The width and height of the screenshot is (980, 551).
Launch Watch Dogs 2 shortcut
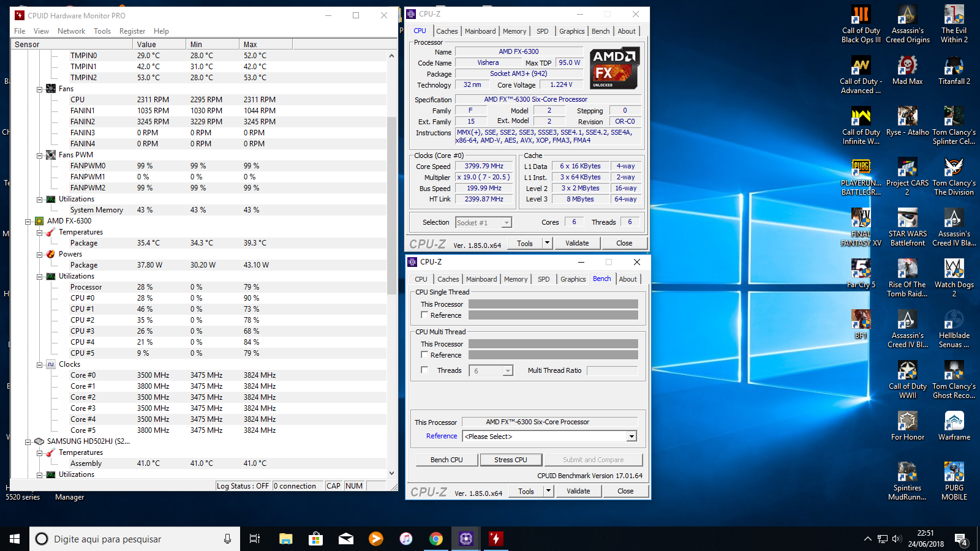[954, 279]
